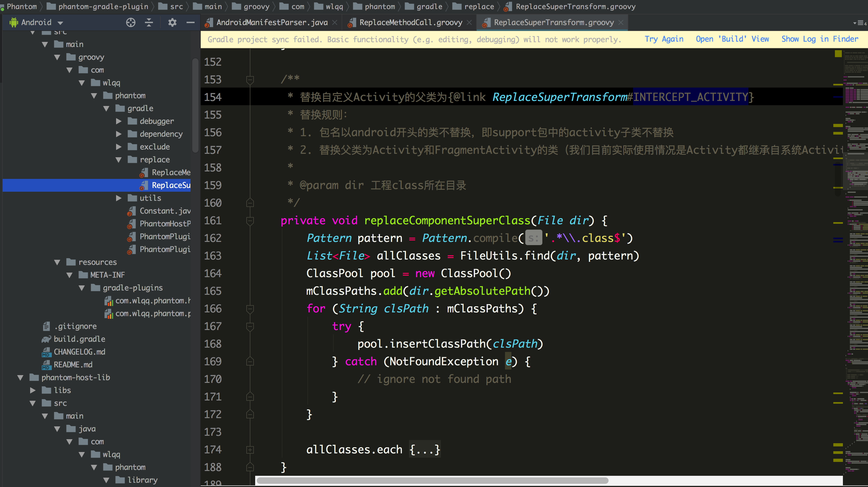868x487 pixels.
Task: Click the Try Again link
Action: tap(664, 39)
